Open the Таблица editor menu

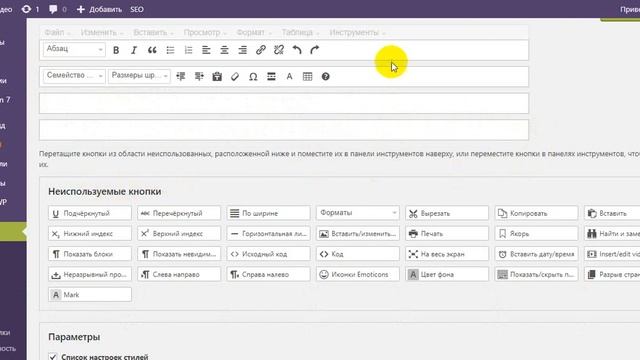click(300, 32)
